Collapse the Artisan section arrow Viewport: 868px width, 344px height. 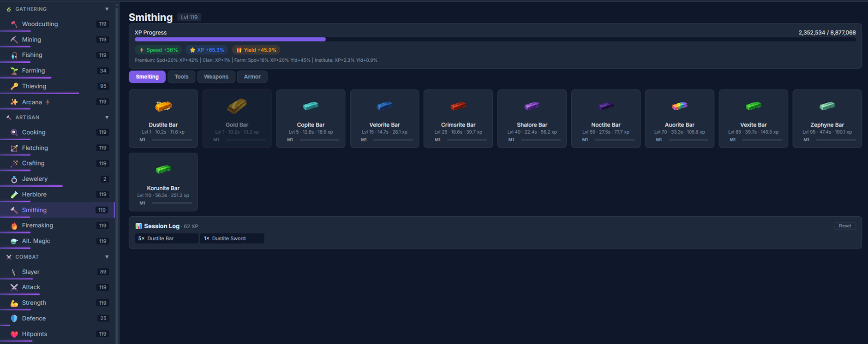point(107,118)
